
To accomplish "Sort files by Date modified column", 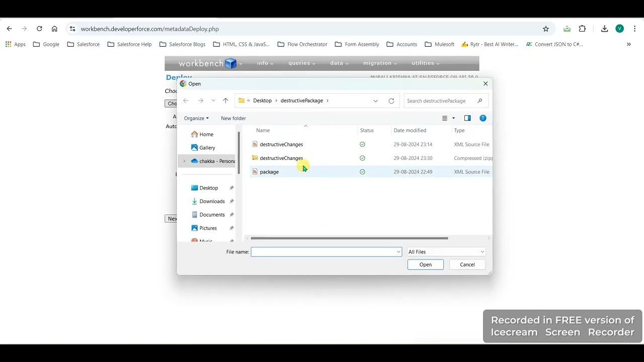I will (x=410, y=130).
